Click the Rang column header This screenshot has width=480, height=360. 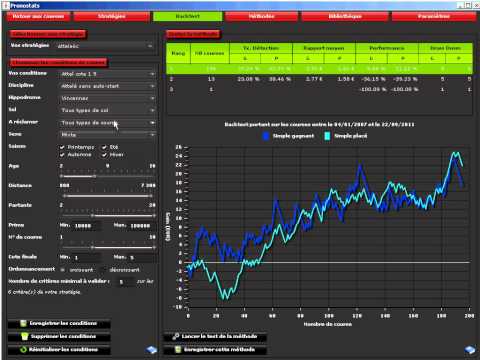178,53
